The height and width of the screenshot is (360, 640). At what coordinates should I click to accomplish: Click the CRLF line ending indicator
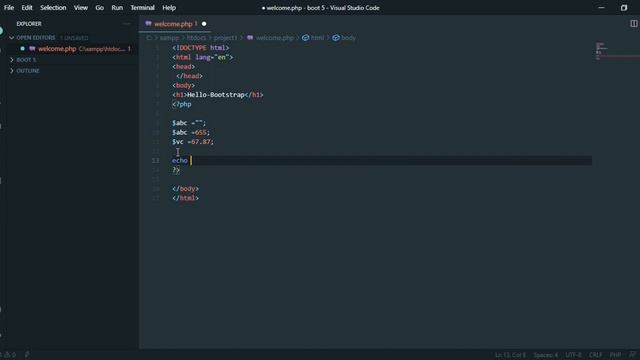596,355
